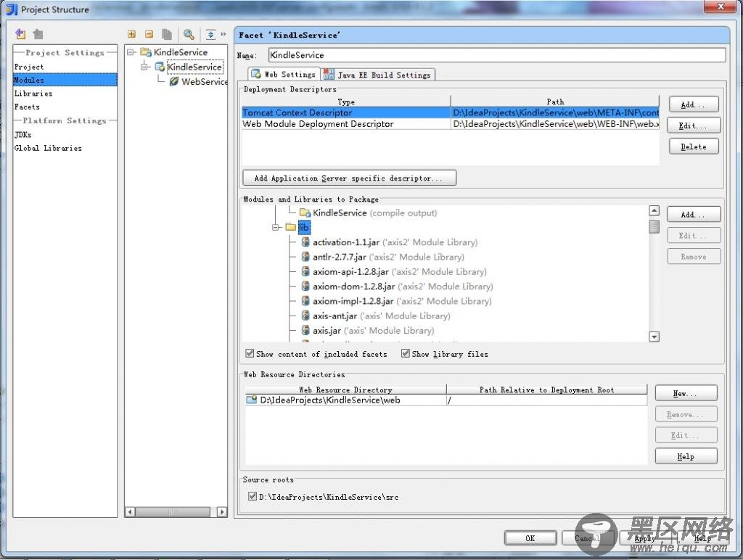Click scroll up arrow in package list

654,210
